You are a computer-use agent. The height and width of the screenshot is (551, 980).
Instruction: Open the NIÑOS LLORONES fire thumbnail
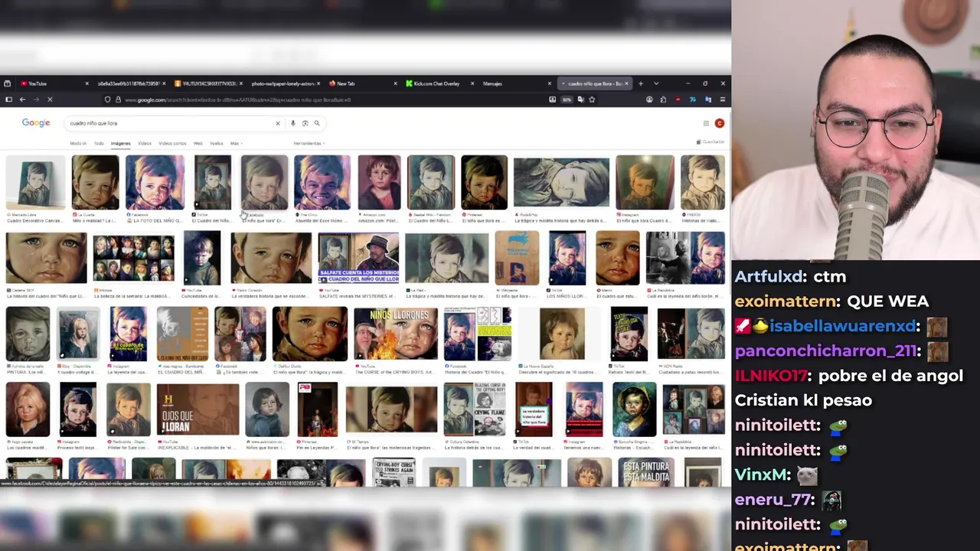[395, 334]
